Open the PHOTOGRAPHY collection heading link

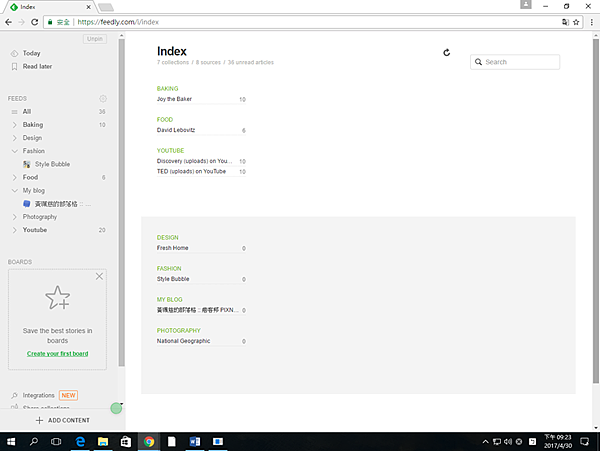[178, 331]
